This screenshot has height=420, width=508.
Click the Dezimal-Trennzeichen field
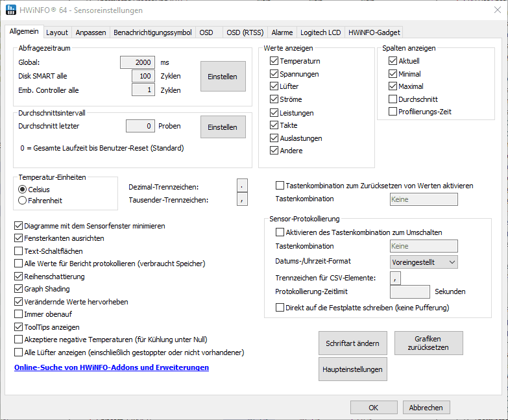pyautogui.click(x=242, y=186)
